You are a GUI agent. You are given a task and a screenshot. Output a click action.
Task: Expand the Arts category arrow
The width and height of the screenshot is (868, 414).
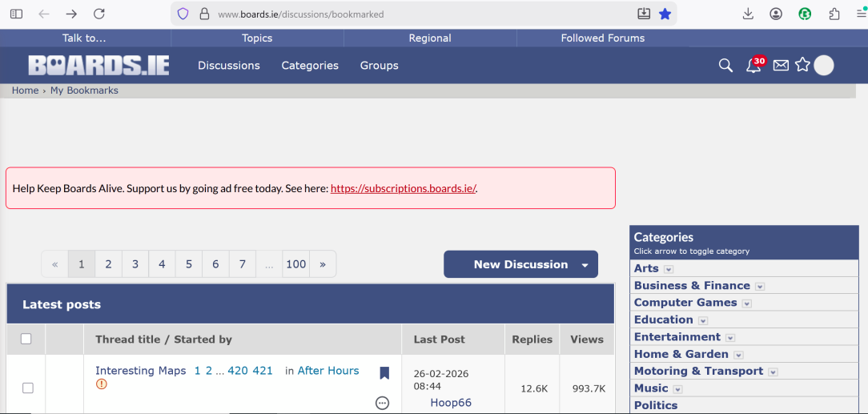[668, 269]
